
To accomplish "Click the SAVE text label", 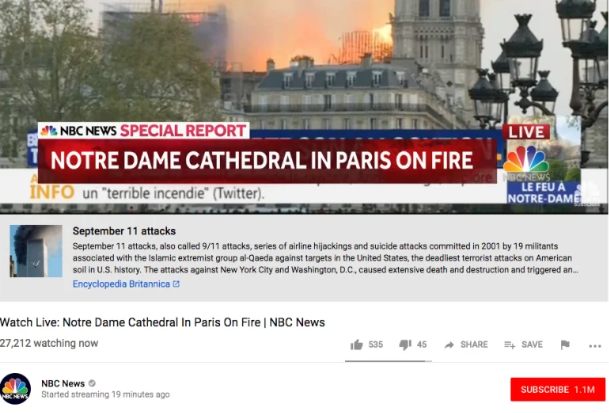I will tap(532, 345).
